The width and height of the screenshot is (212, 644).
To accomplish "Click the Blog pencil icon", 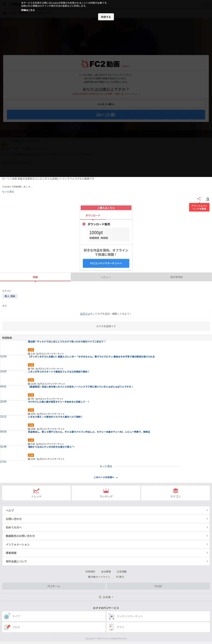I will [x=7, y=627].
